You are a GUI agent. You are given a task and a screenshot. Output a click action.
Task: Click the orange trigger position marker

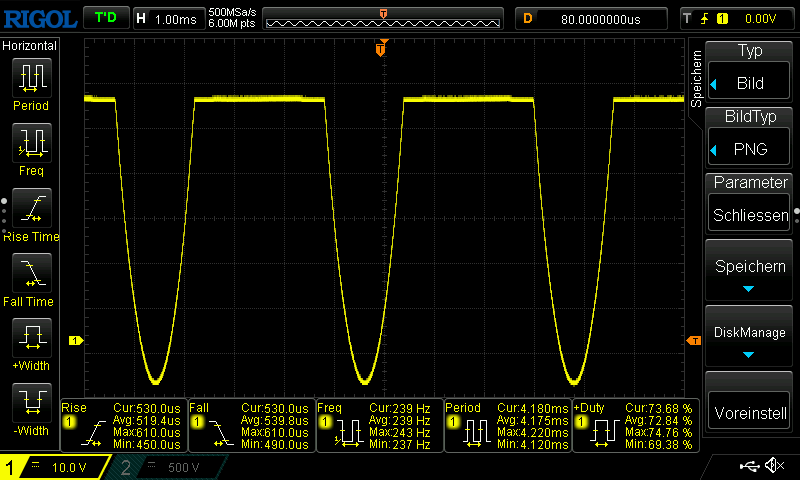[x=380, y=49]
